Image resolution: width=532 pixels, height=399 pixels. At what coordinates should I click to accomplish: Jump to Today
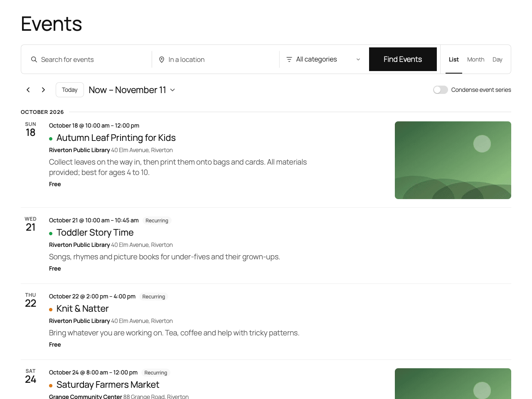[70, 90]
